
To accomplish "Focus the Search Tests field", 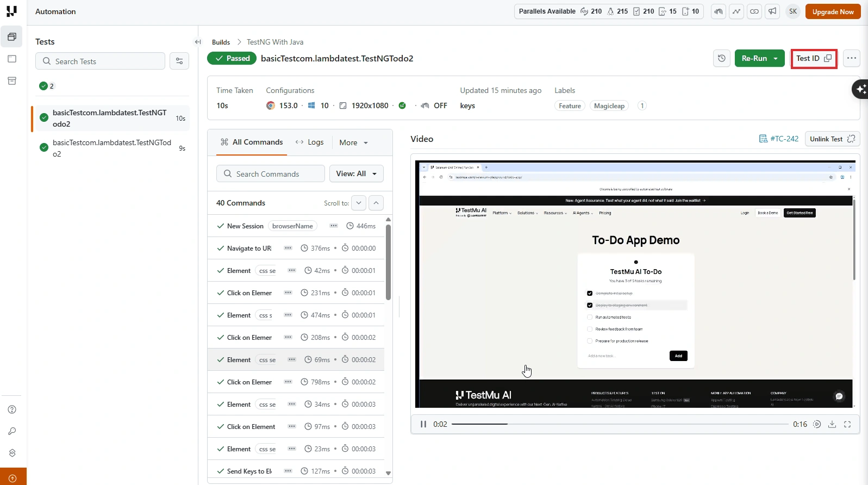I will pos(100,61).
